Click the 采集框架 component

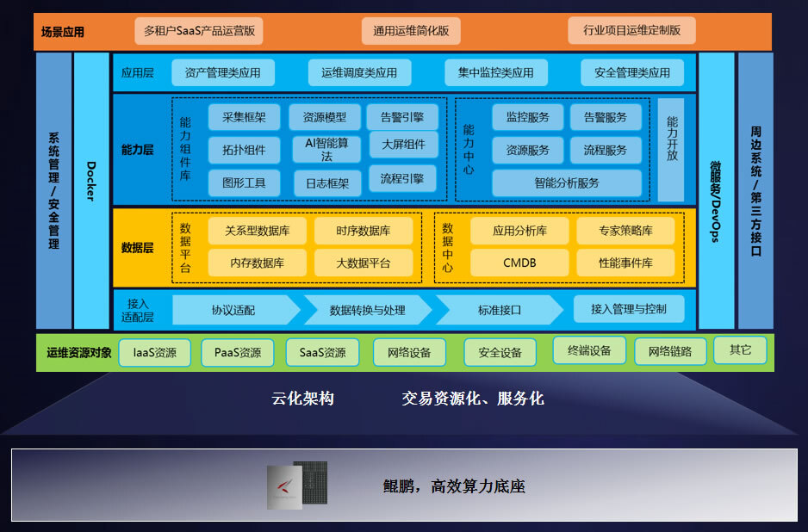coord(245,117)
